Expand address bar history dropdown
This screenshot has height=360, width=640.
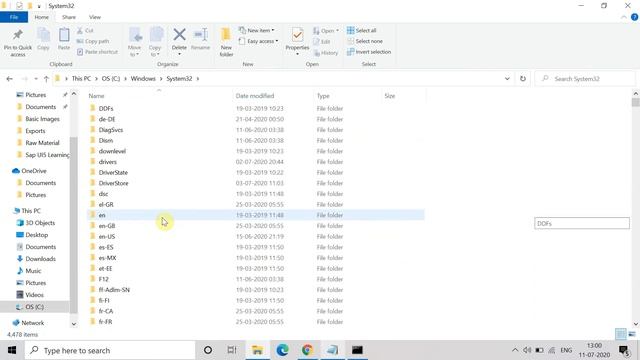point(507,79)
